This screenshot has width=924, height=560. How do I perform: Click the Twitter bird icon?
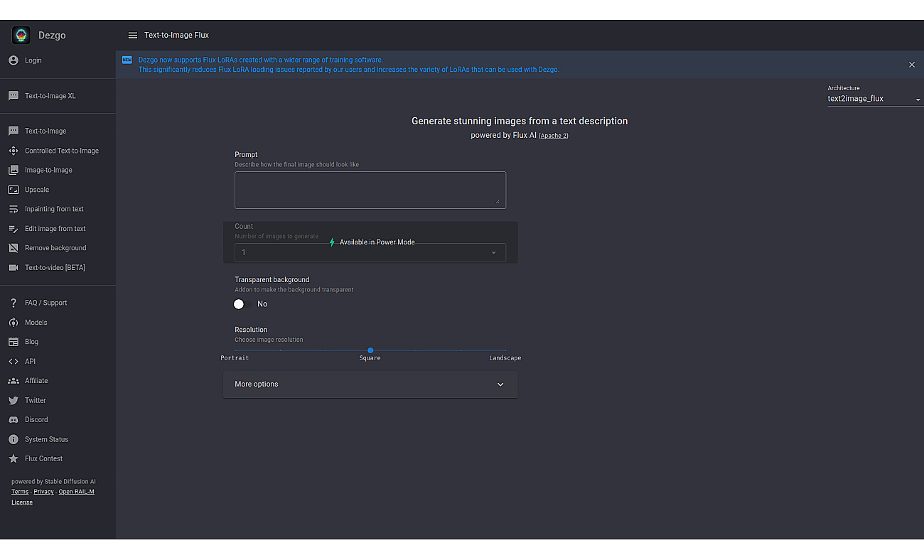(x=14, y=400)
